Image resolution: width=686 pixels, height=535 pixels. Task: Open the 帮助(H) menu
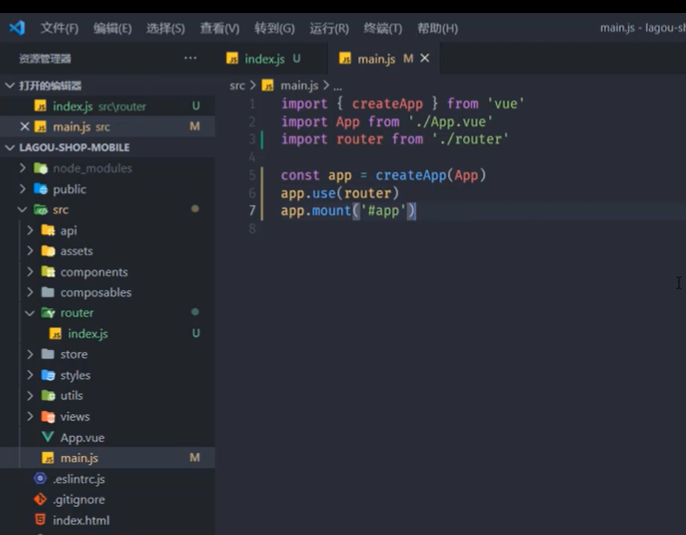pyautogui.click(x=438, y=28)
